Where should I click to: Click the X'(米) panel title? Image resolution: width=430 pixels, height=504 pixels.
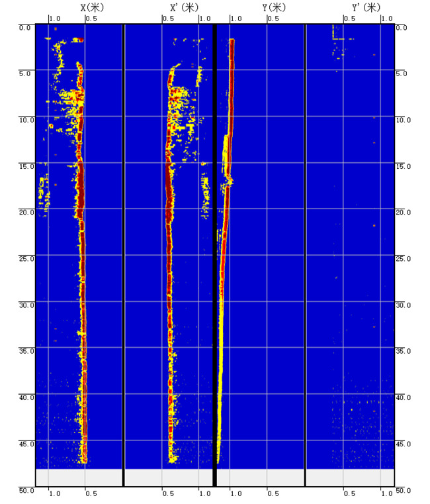[x=185, y=8]
